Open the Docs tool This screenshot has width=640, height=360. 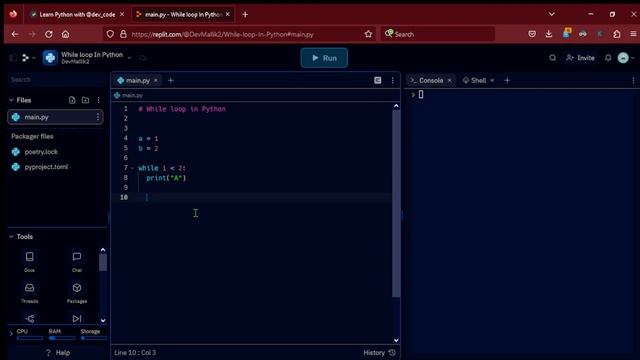click(29, 261)
